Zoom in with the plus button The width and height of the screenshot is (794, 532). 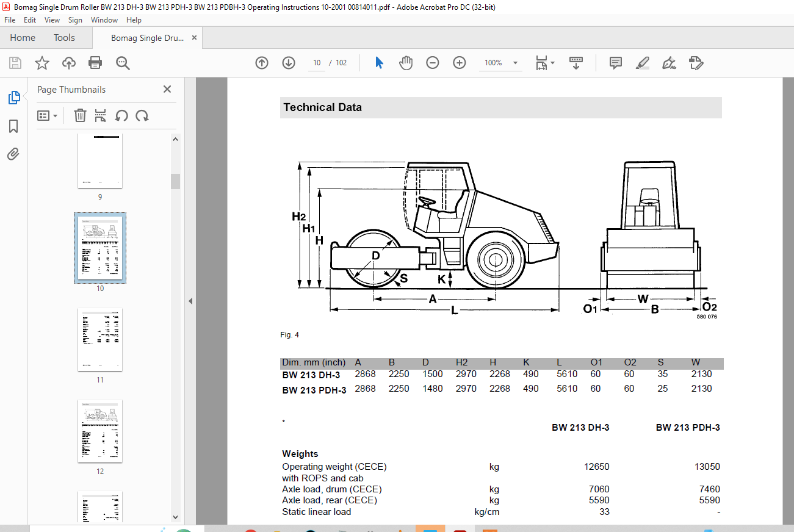[x=460, y=63]
